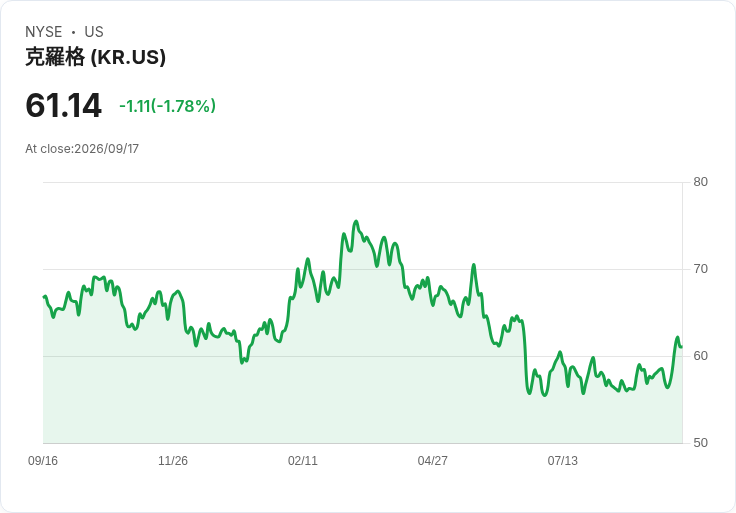Click the chart line's leftmost starting point
The width and height of the screenshot is (736, 513).
(44, 297)
